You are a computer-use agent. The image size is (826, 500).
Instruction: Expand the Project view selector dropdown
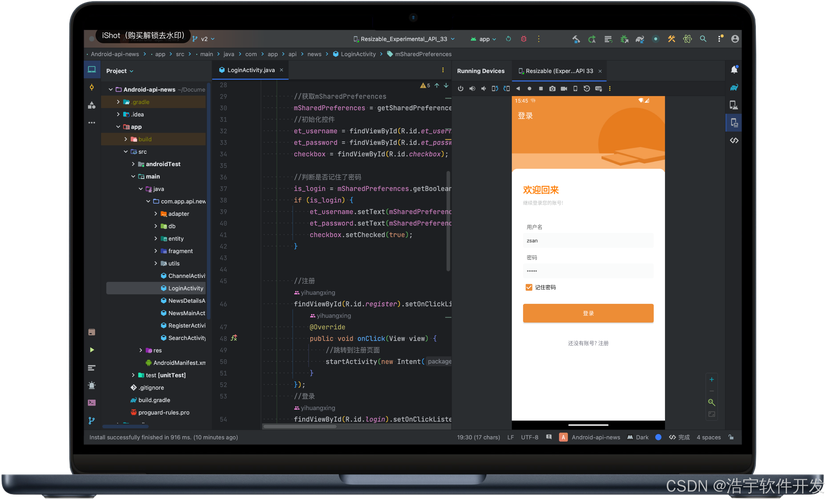(x=132, y=71)
